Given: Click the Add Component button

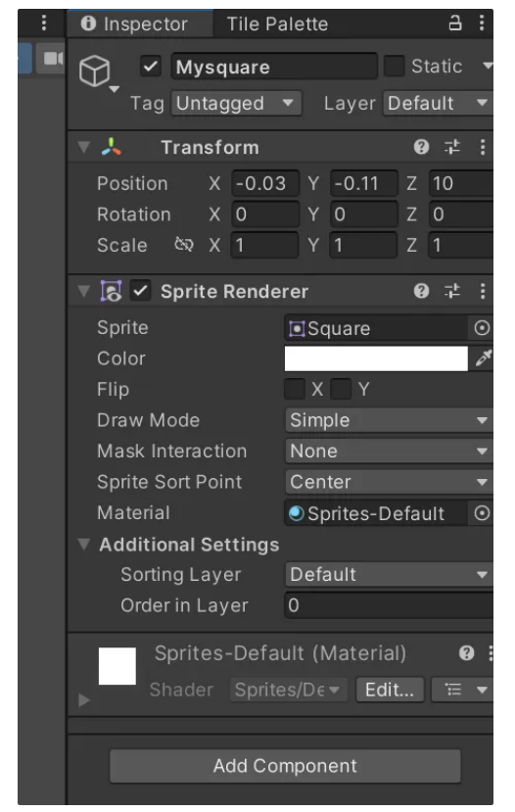Looking at the screenshot, I should 285,766.
